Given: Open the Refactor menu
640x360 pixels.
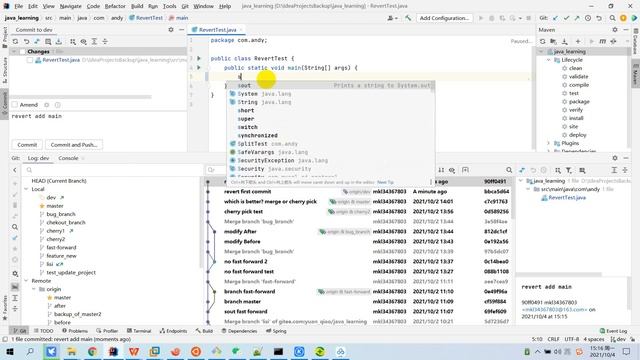Looking at the screenshot, I should pyautogui.click(x=115, y=6).
